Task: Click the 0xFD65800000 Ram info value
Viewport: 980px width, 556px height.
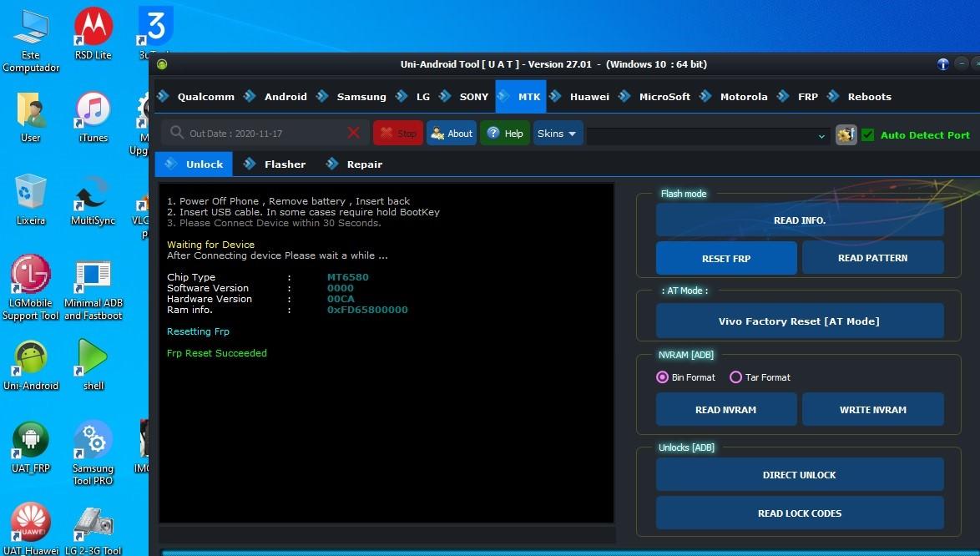Action: click(x=367, y=309)
